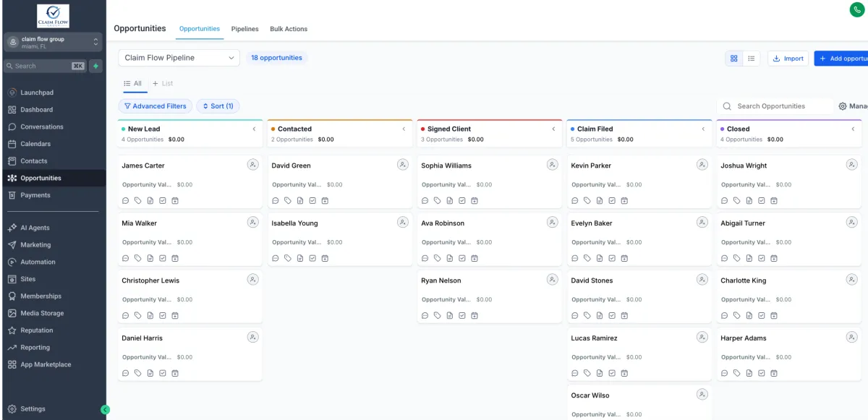The image size is (868, 420).
Task: Click David Green's assign-user icon
Action: pyautogui.click(x=403, y=165)
